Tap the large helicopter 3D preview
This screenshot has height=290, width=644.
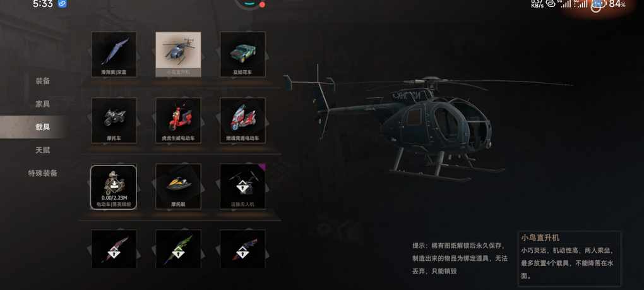(427, 123)
